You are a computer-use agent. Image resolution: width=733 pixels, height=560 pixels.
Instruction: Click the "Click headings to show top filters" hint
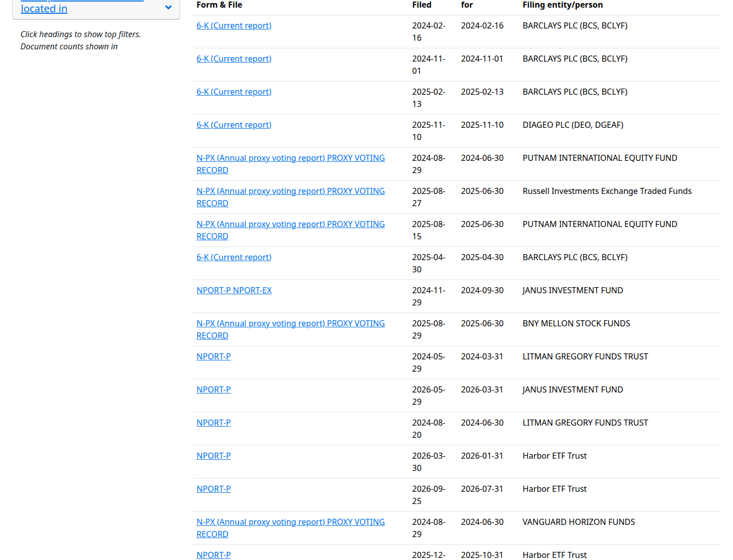[x=80, y=34]
